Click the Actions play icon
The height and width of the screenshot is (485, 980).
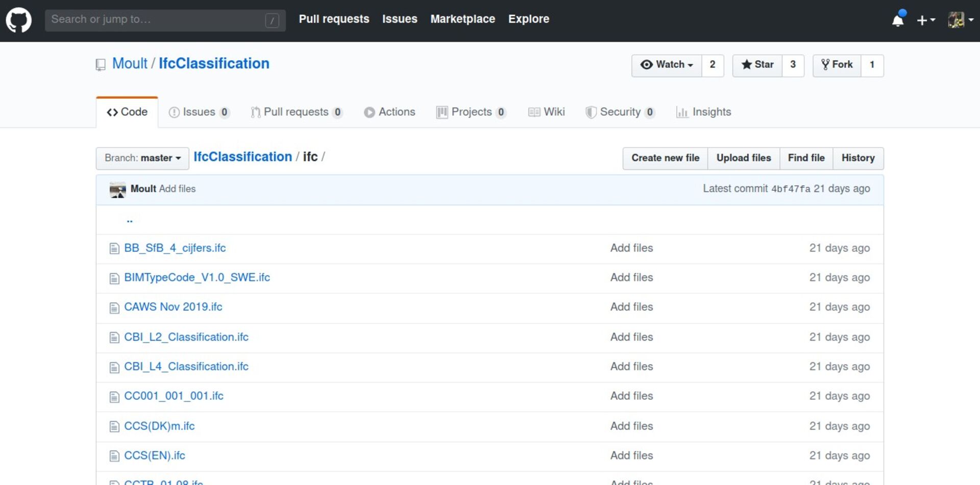click(369, 112)
